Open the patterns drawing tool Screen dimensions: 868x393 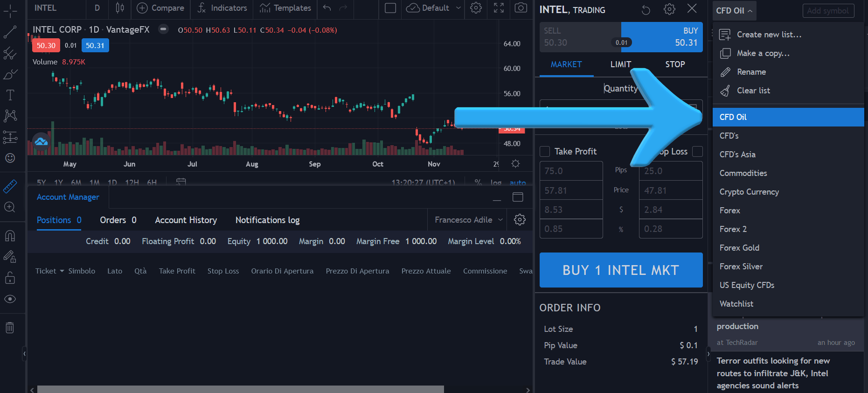pyautogui.click(x=10, y=116)
